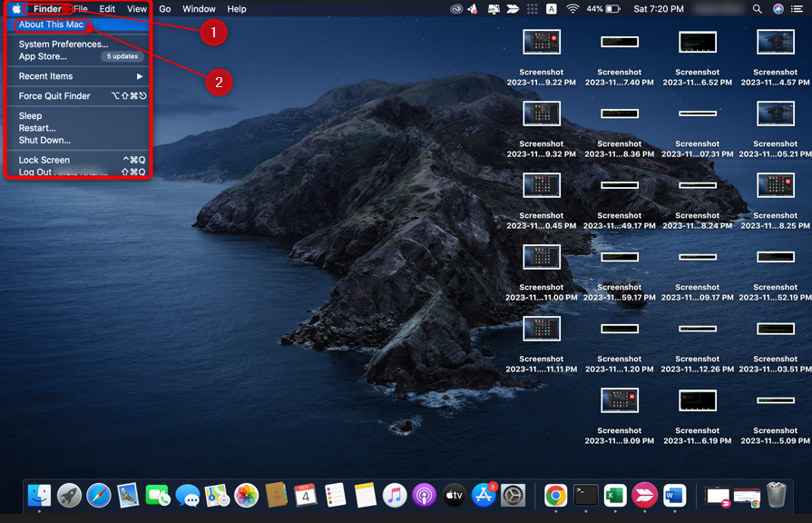Open Microsoft Excel from the dock
The height and width of the screenshot is (523, 812).
coord(615,495)
